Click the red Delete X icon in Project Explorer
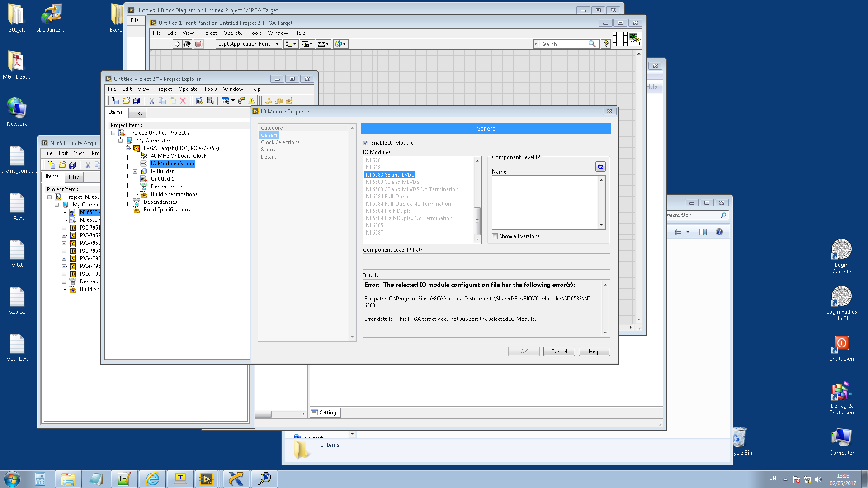This screenshot has height=488, width=868. point(183,101)
